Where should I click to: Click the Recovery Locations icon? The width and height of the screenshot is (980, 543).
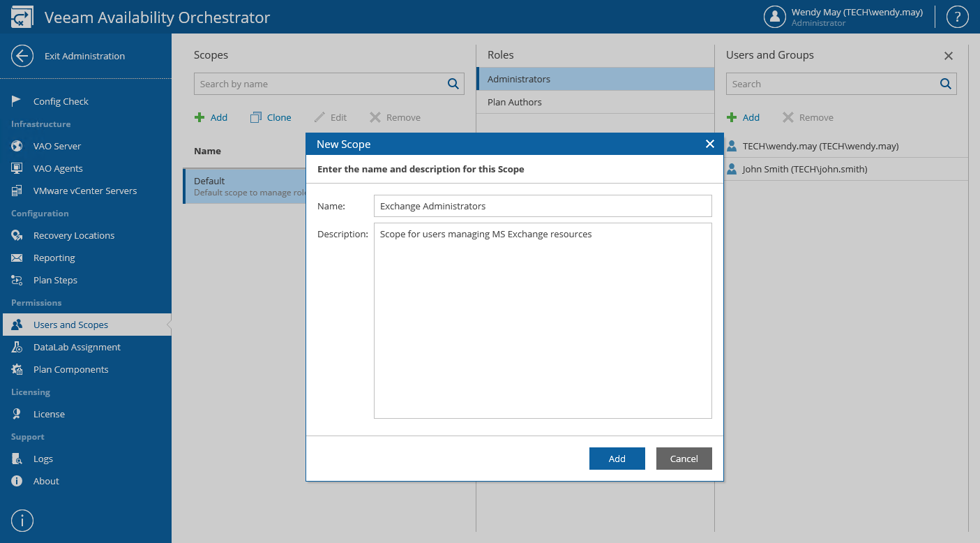pos(17,235)
